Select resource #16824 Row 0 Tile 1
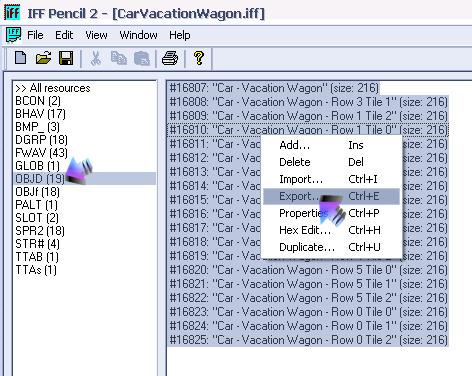The image size is (472, 376). coord(308,326)
